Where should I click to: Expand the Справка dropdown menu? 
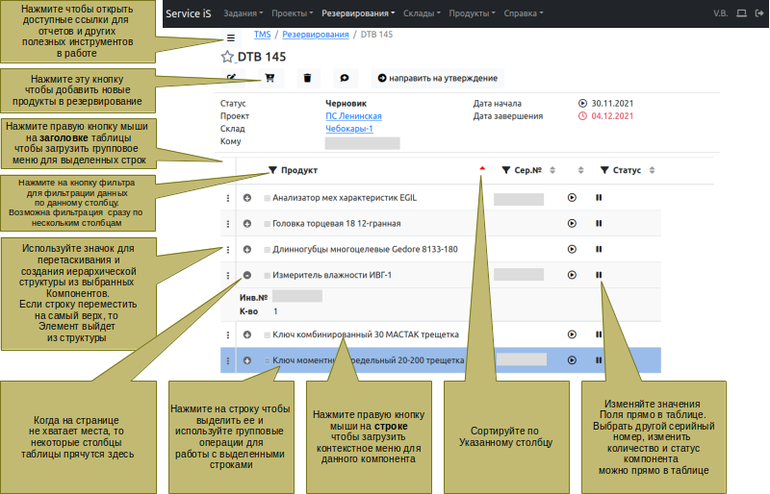pyautogui.click(x=523, y=14)
